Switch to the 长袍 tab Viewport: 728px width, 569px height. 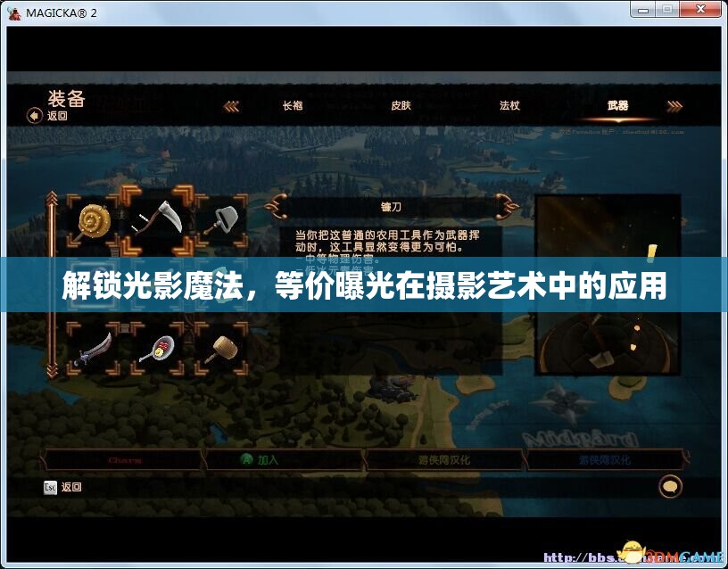pos(293,106)
